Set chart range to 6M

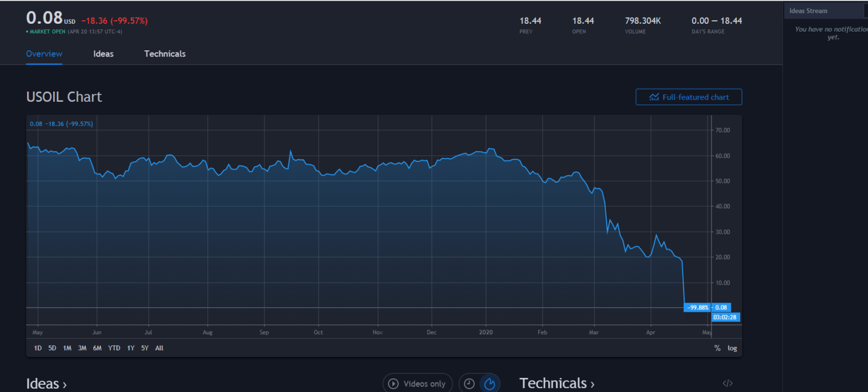click(x=97, y=348)
